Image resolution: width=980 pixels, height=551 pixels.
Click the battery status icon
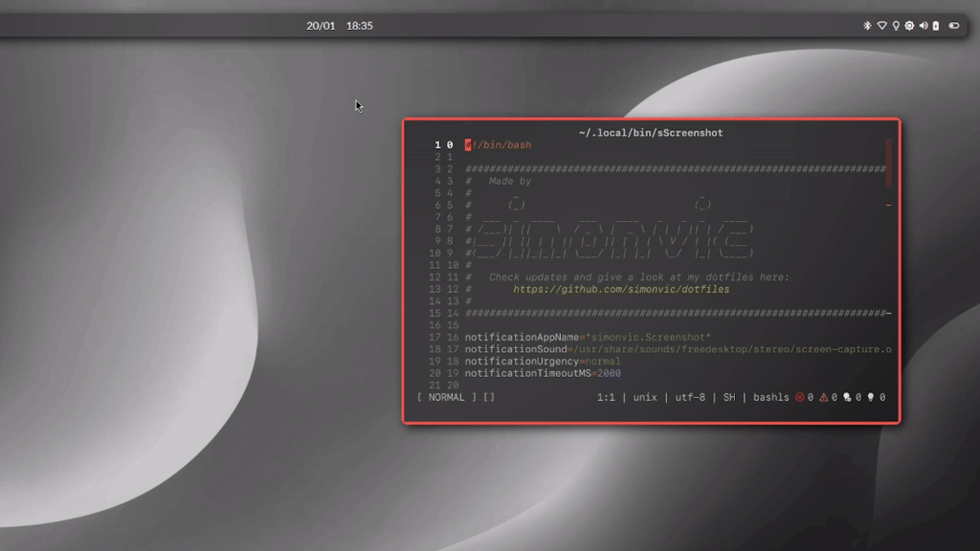936,26
